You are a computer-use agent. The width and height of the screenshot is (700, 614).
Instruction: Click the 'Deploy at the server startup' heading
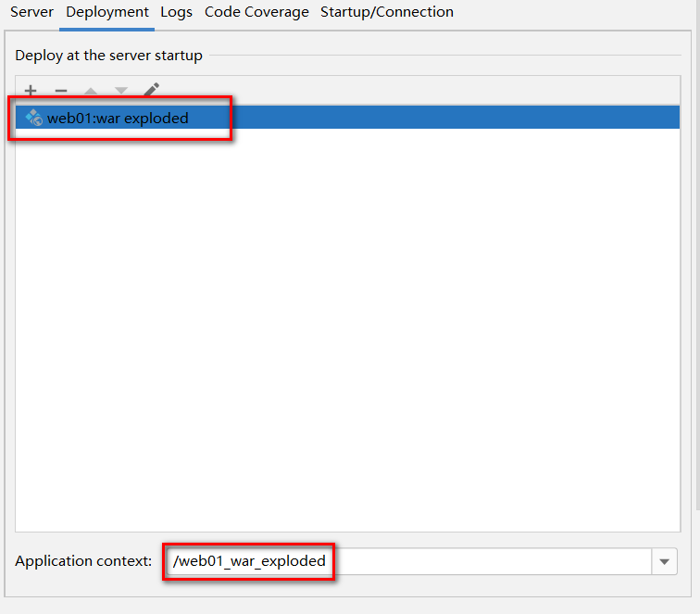click(x=108, y=56)
